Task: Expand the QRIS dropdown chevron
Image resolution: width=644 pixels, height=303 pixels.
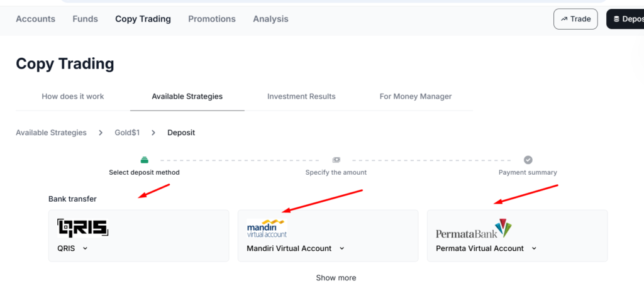Action: point(85,248)
